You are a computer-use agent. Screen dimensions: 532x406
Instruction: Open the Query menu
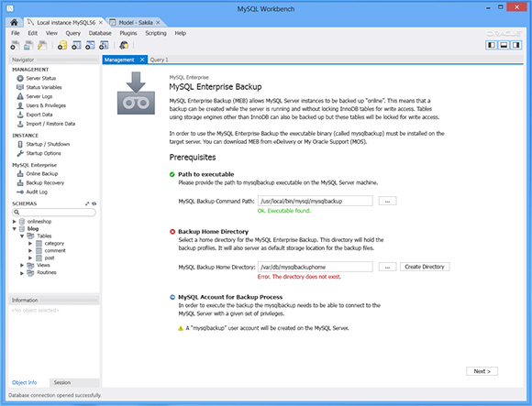point(73,33)
